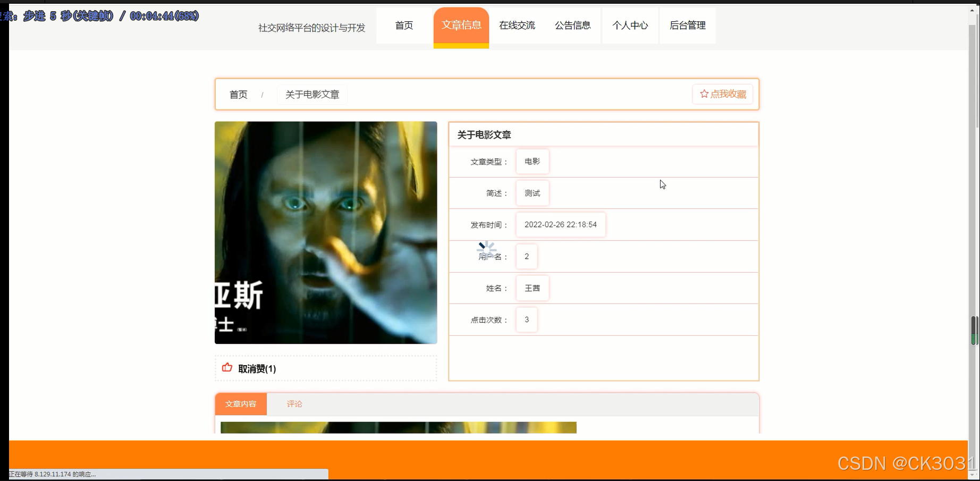Screen dimensions: 980x481
Task: Click the 首页 breadcrumb link
Action: tap(239, 94)
